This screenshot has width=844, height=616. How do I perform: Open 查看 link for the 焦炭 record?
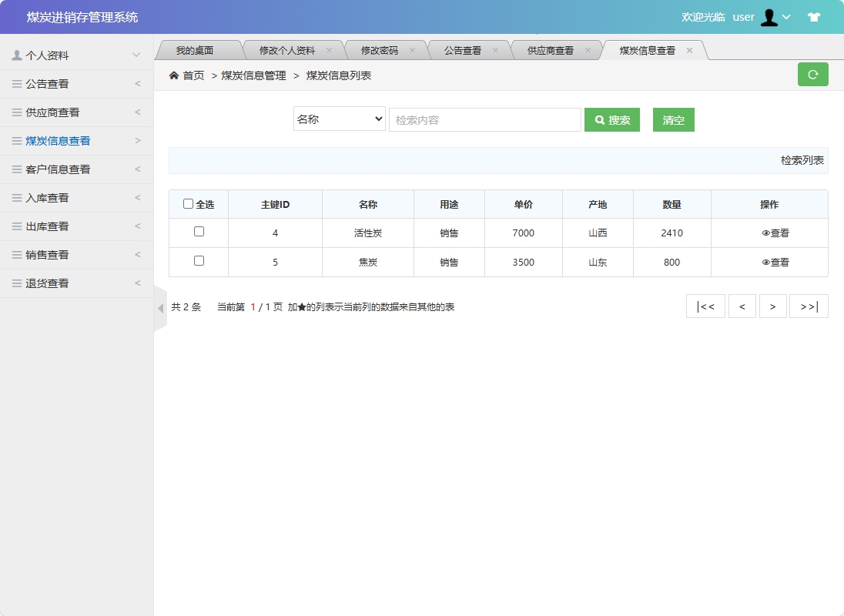click(x=773, y=262)
